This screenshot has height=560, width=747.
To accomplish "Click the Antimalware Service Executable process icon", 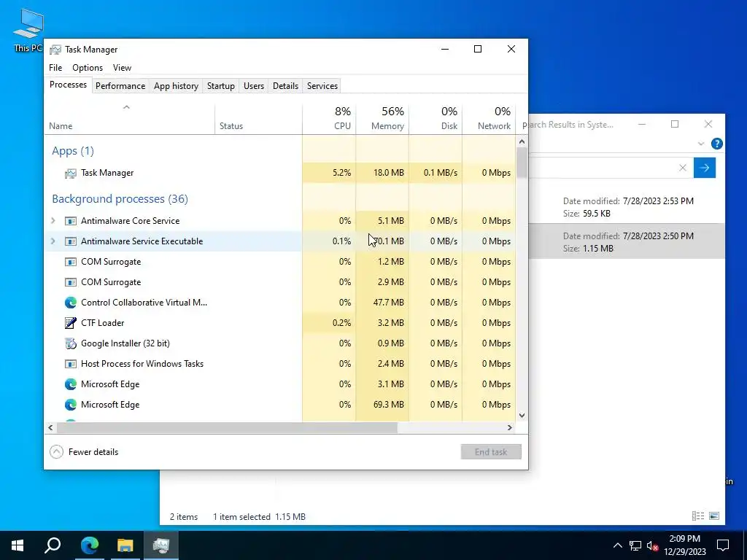I will pos(71,241).
